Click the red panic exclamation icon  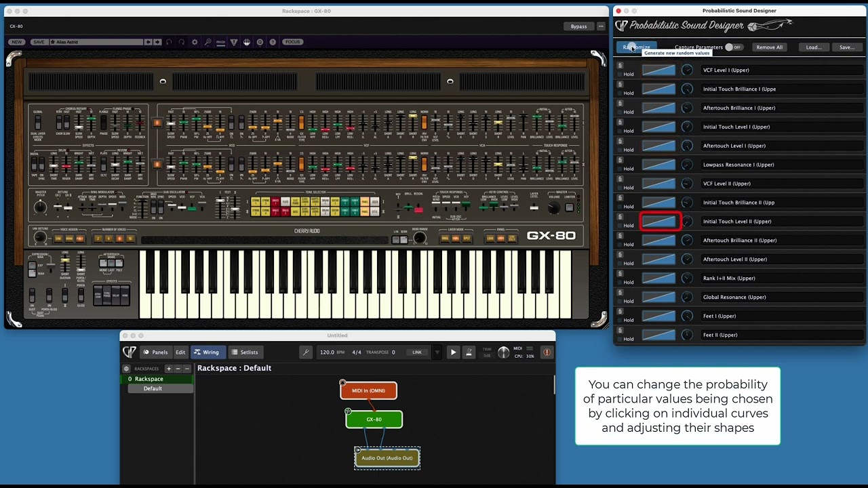[547, 352]
